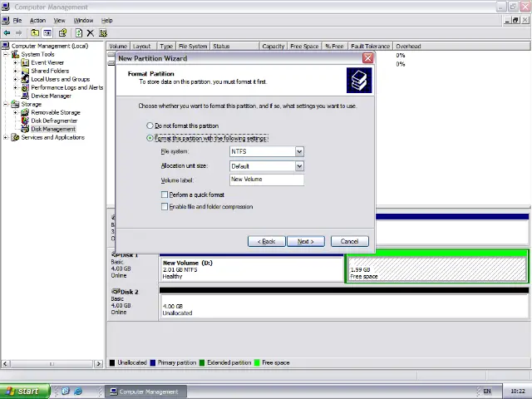This screenshot has width=532, height=399.
Task: Select the 4.00 GB Unallocated region on Disk 2
Action: [343, 304]
